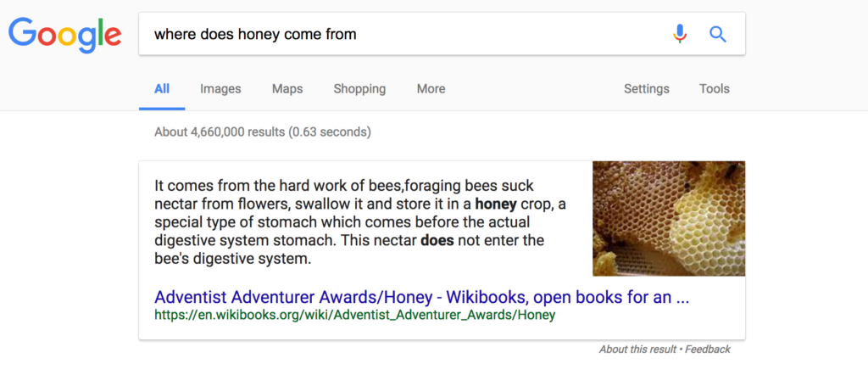Go to the Shopping tab

click(x=359, y=89)
